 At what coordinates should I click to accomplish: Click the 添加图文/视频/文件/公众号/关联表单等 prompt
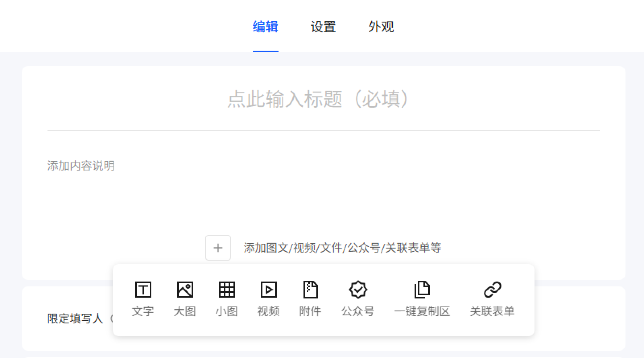tap(342, 248)
